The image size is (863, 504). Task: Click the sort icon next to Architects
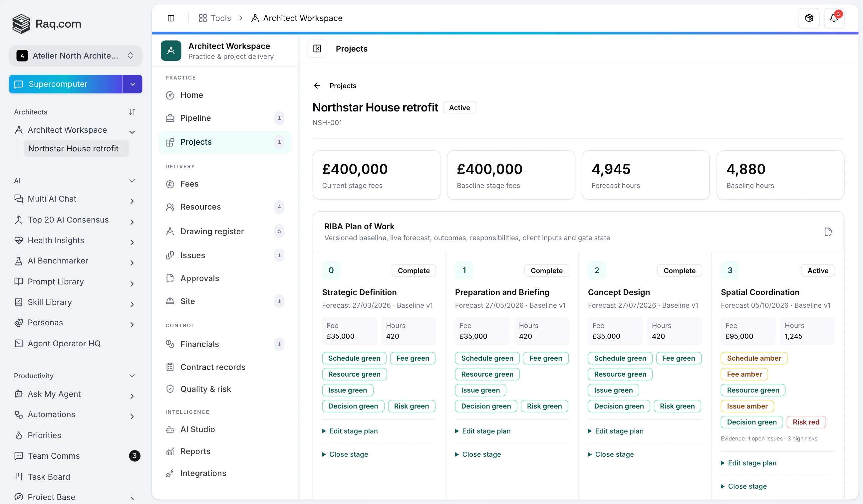[x=132, y=112]
